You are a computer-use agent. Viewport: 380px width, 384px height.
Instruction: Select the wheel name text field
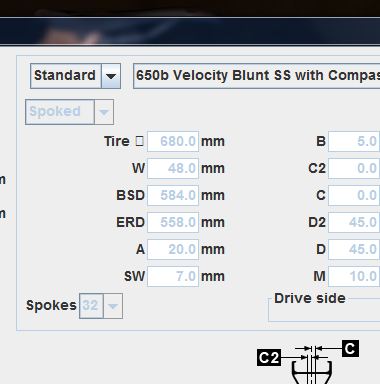pyautogui.click(x=256, y=76)
